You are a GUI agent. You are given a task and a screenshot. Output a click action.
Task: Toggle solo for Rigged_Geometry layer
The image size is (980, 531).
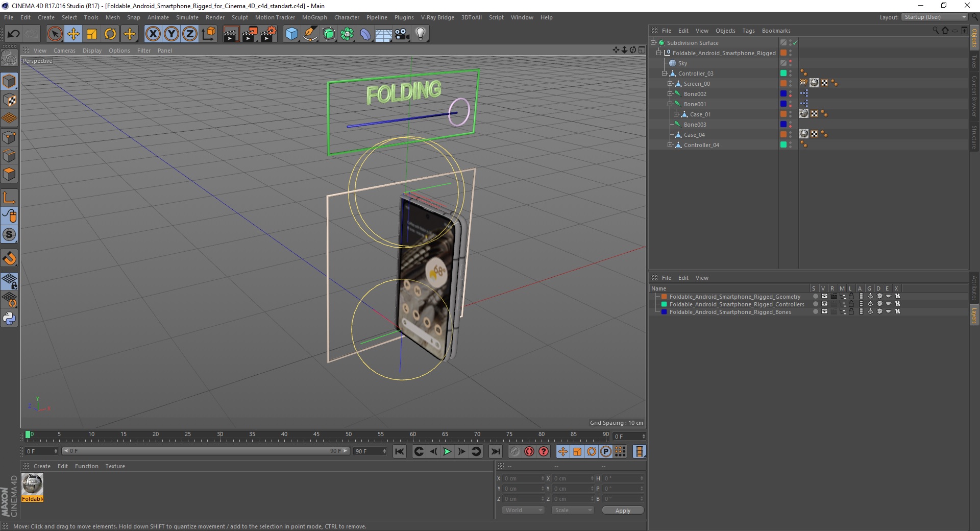815,296
